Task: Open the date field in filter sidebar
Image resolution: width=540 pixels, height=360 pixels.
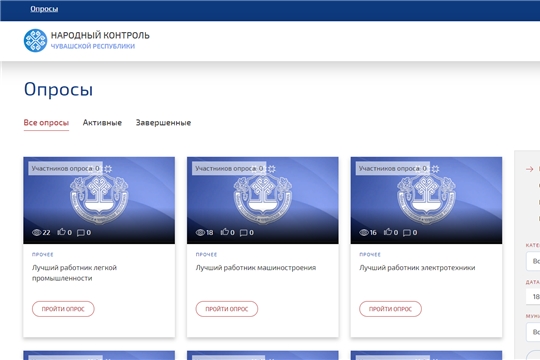Action: [x=533, y=296]
